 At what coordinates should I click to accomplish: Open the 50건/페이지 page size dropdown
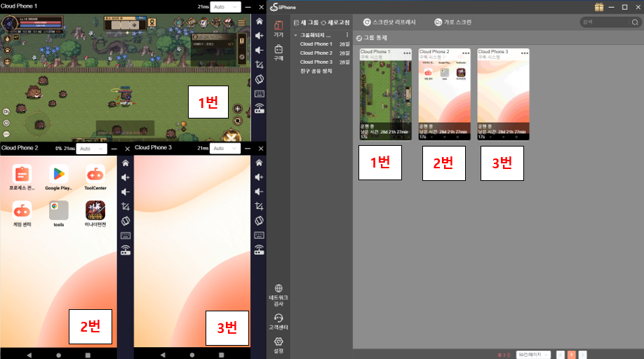tap(533, 355)
